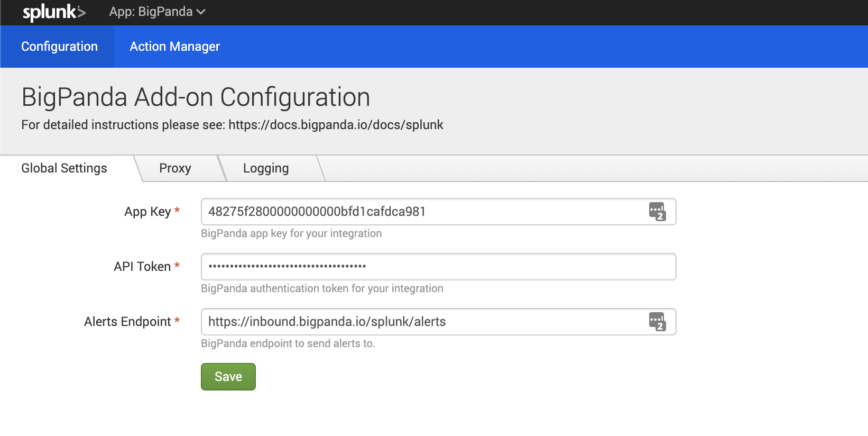The image size is (868, 436).
Task: Open the Proxy tab
Action: pos(175,168)
